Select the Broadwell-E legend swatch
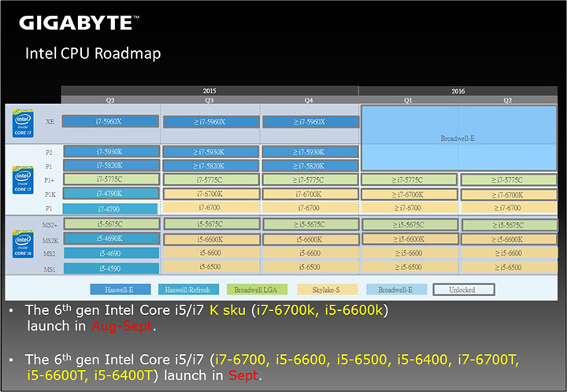This screenshot has width=567, height=392. tap(396, 290)
